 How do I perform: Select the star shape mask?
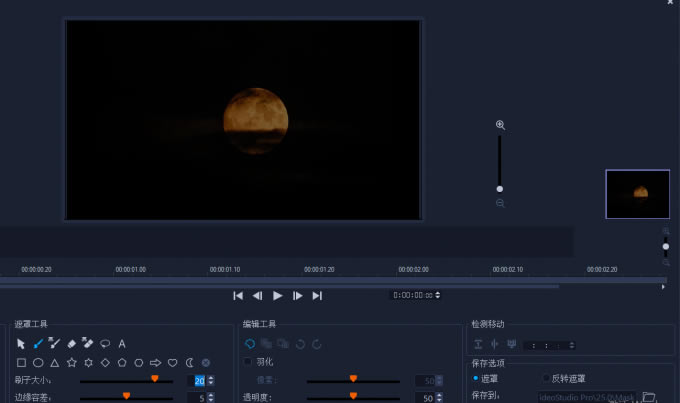pos(71,362)
